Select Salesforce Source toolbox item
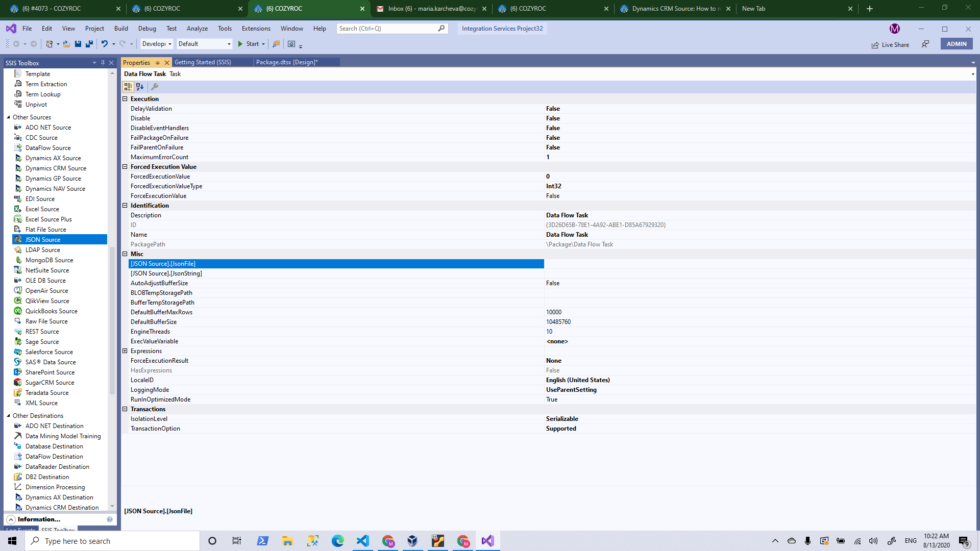The image size is (980, 551). click(x=49, y=352)
